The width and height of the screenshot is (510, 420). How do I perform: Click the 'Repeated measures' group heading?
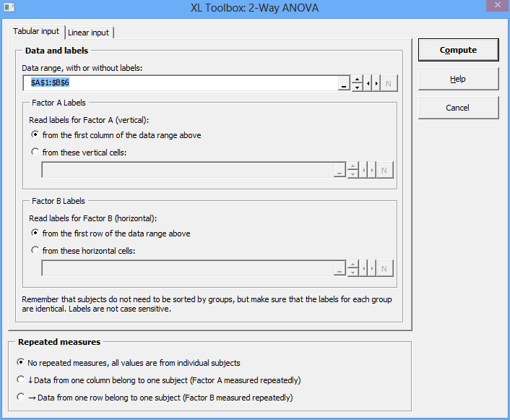(59, 342)
